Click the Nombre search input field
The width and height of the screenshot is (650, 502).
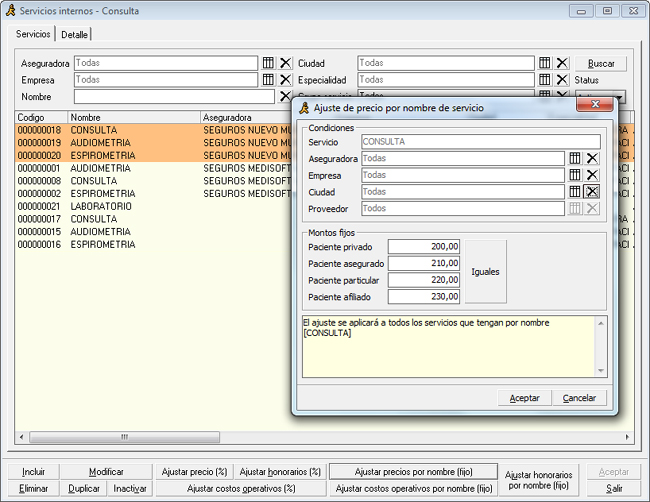click(174, 97)
